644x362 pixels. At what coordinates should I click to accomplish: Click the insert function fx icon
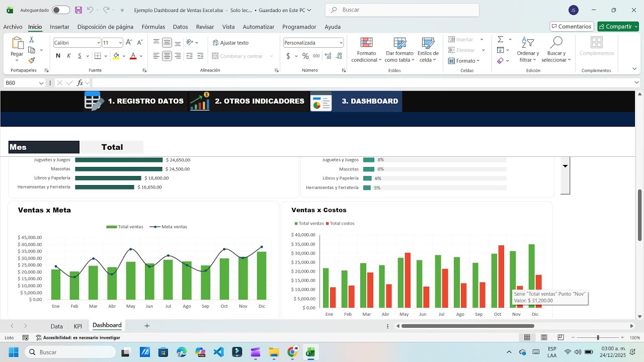(79, 83)
